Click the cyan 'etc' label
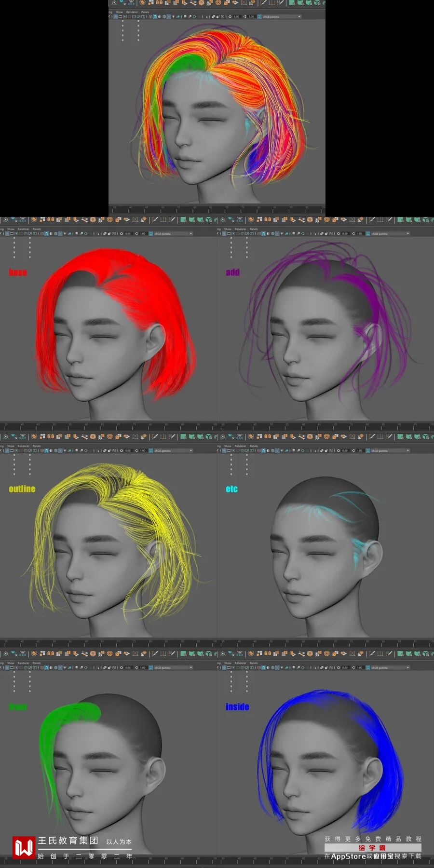This screenshot has width=434, height=868. [x=231, y=489]
